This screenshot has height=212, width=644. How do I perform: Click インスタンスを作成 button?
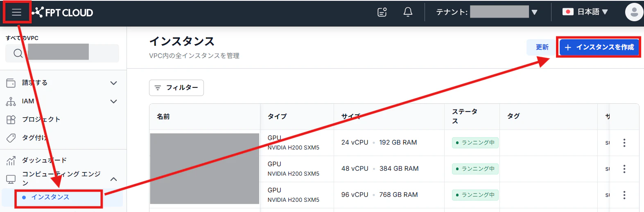(599, 47)
